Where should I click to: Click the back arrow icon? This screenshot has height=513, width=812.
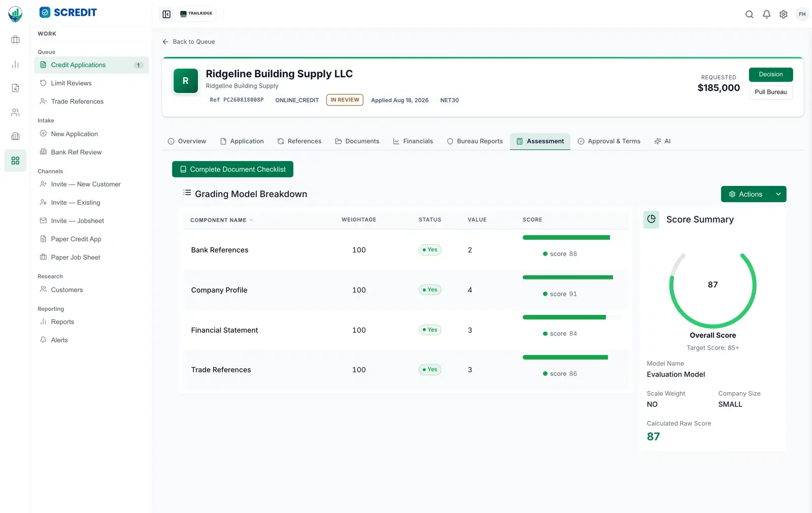coord(165,42)
